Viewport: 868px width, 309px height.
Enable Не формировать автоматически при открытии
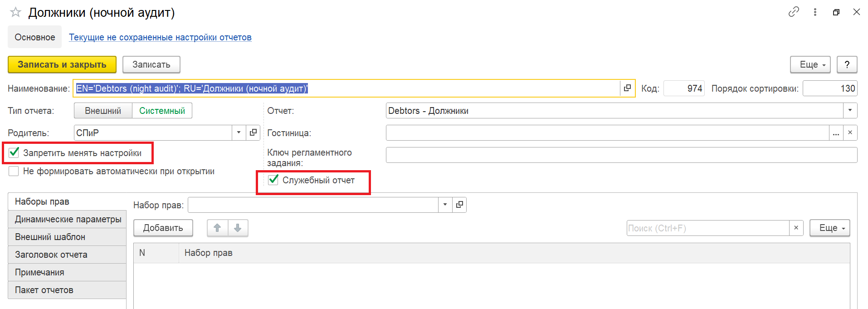14,171
